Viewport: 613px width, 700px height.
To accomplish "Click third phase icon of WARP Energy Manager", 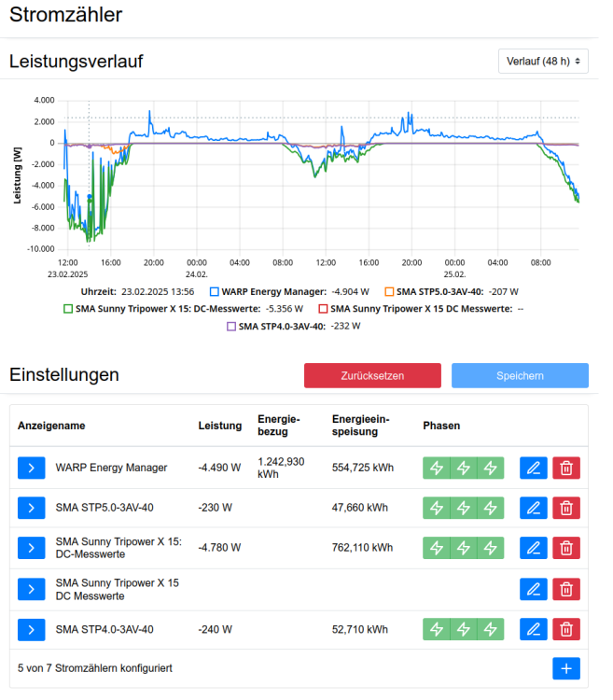I will (x=491, y=468).
